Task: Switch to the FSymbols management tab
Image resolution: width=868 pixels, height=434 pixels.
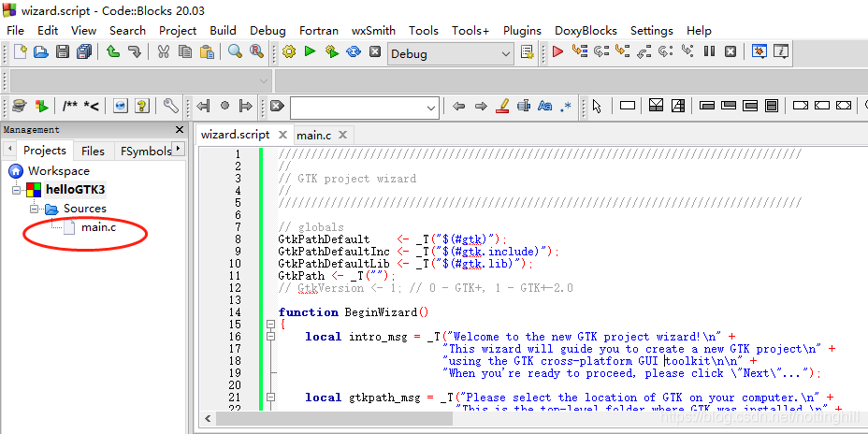Action: point(146,151)
